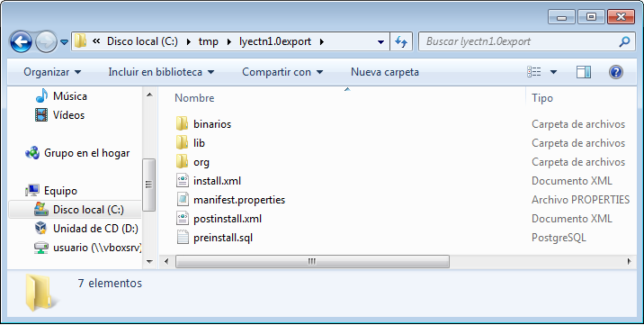Open Grupo en el hogar
The width and height of the screenshot is (644, 325).
[x=86, y=153]
